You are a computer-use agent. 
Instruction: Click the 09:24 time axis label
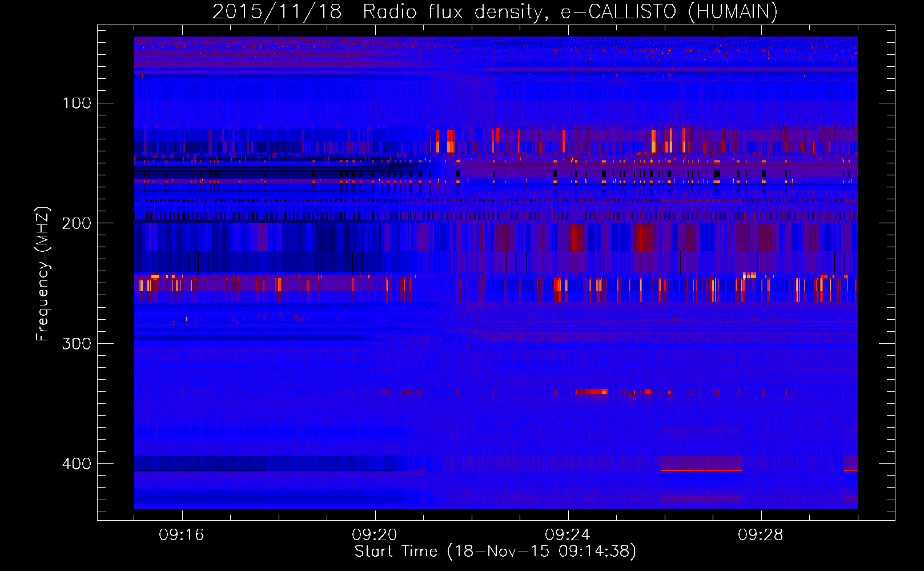568,535
